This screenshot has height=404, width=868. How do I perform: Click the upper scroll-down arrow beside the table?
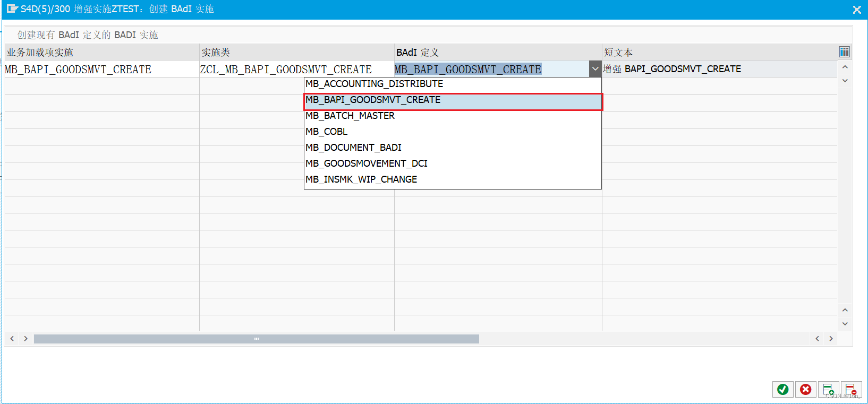[x=845, y=81]
